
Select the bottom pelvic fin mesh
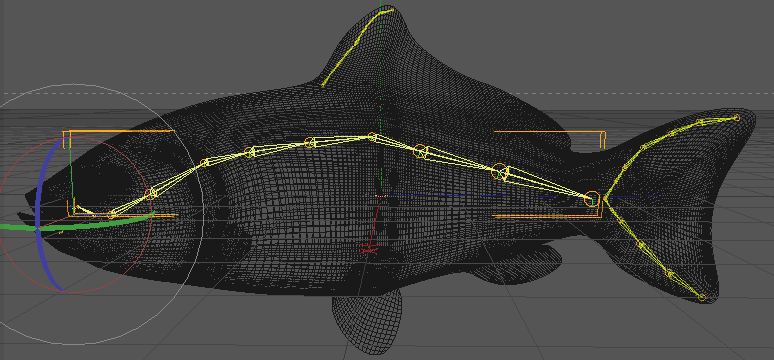pos(368,321)
